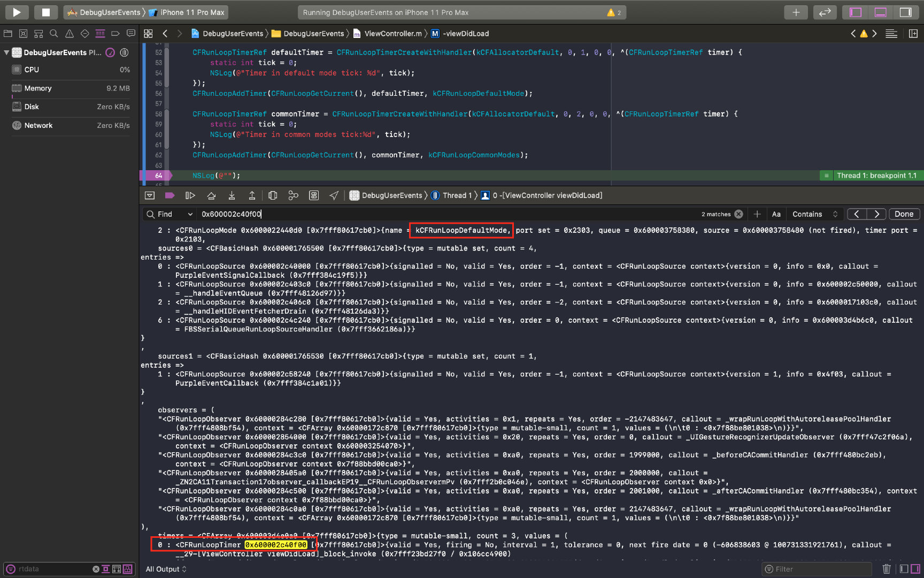Viewport: 924px width, 578px height.
Task: Choose run destination iPhone 11 Pro Max
Action: click(187, 12)
